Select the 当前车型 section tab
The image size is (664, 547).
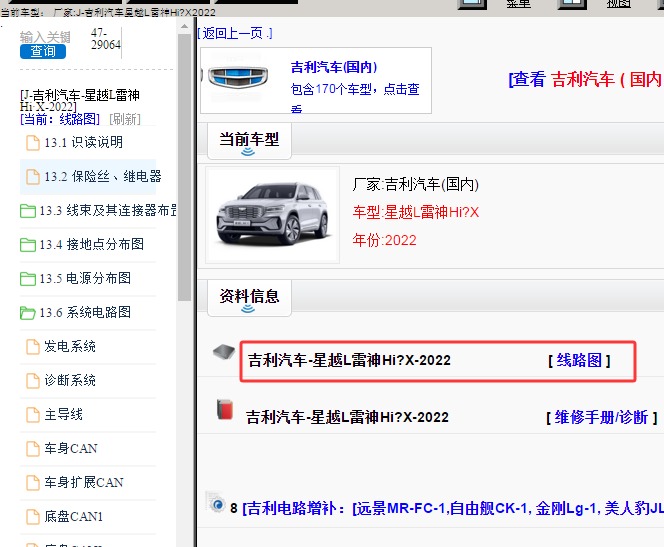pos(249,141)
